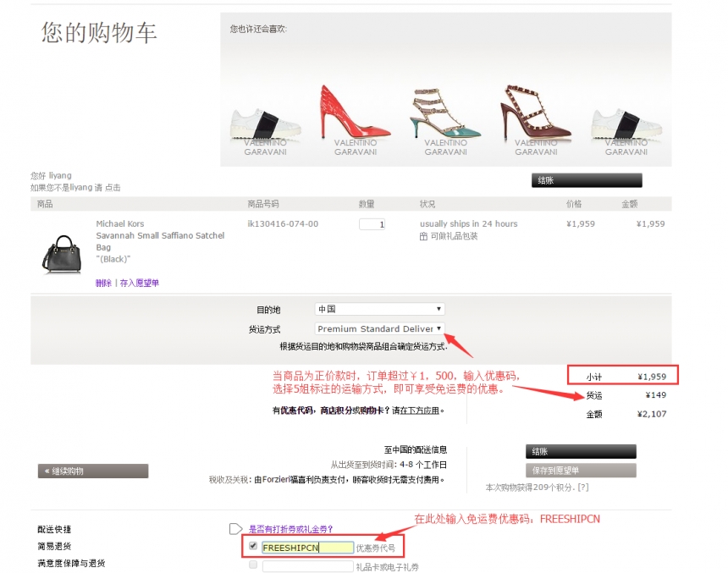Tick the 礼品卡或电子礼券 checkbox
Screen dimensions: 728x573
pos(253,565)
